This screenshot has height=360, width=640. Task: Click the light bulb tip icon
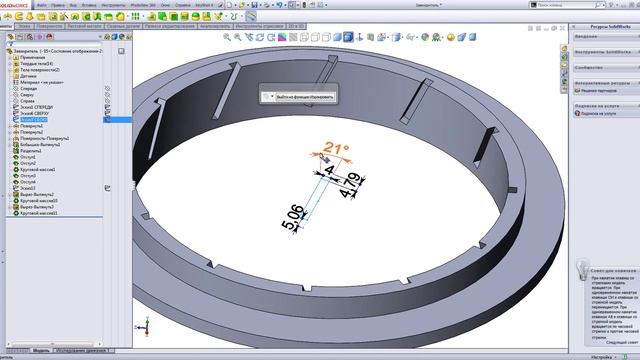coord(582,269)
